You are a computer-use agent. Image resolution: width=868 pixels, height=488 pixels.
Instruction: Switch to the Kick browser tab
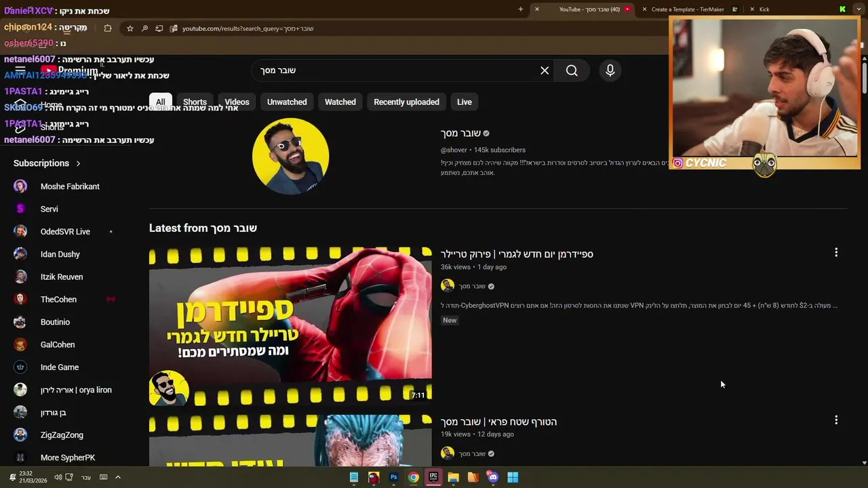[764, 9]
